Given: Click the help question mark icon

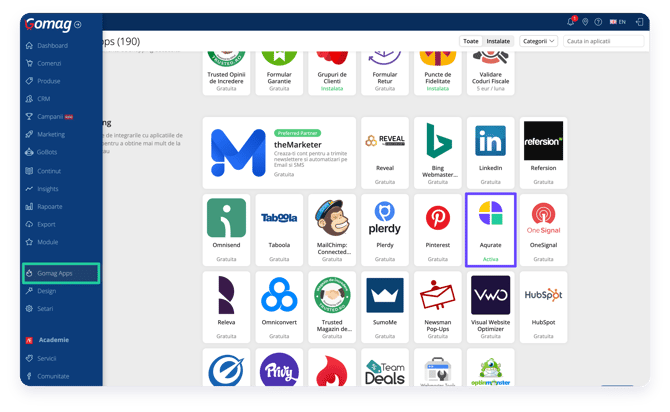Looking at the screenshot, I should (x=598, y=22).
